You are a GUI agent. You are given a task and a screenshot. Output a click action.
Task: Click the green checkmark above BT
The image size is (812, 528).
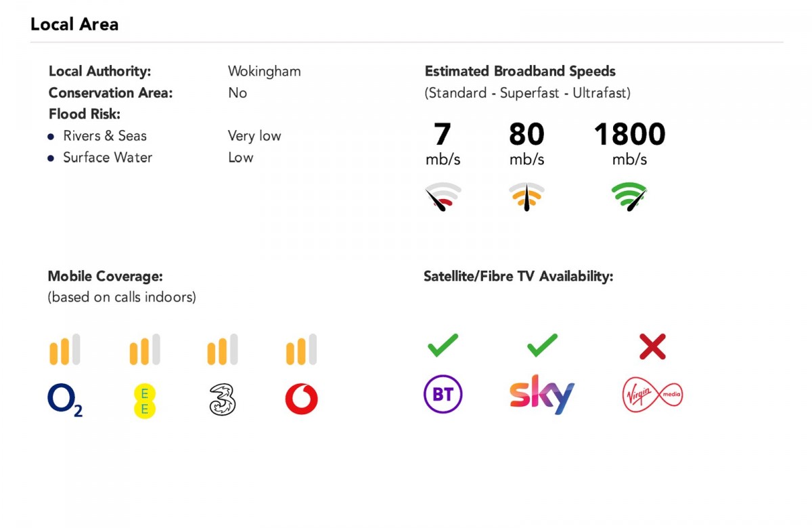tap(443, 345)
